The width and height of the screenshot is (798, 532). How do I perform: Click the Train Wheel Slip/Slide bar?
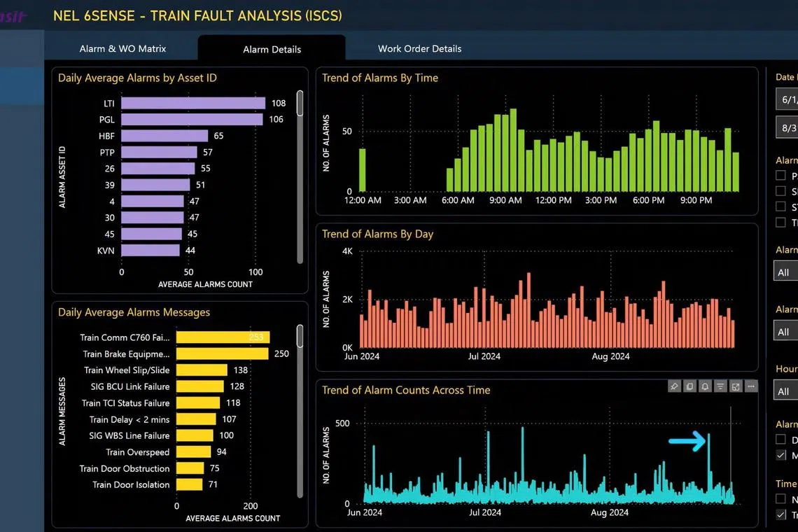click(202, 370)
